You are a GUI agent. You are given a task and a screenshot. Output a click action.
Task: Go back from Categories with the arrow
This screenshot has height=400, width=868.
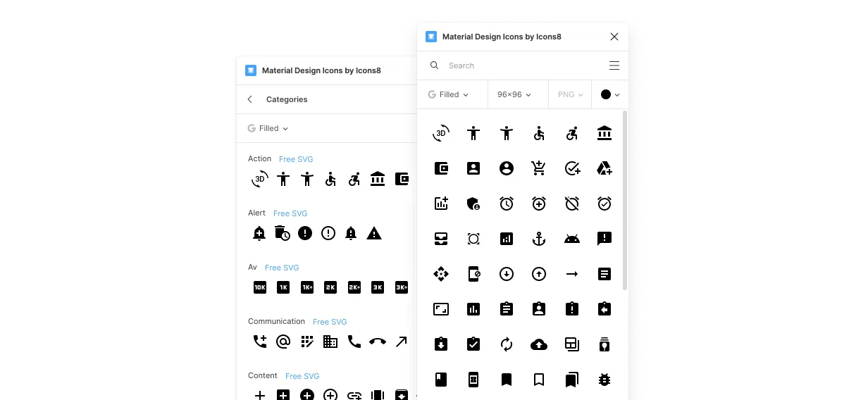tap(250, 99)
